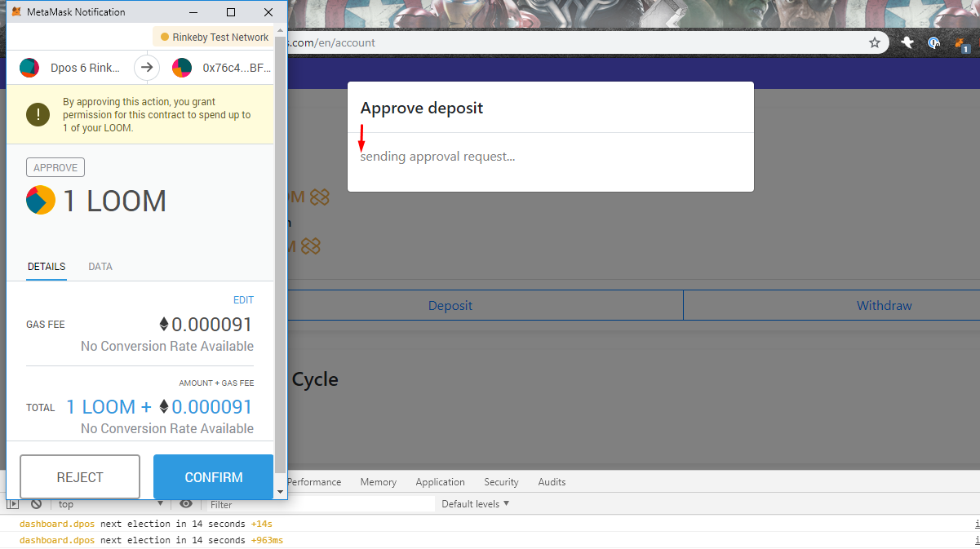This screenshot has width=980, height=549.
Task: Click the recipient 0x76c4 account avatar
Action: [181, 68]
